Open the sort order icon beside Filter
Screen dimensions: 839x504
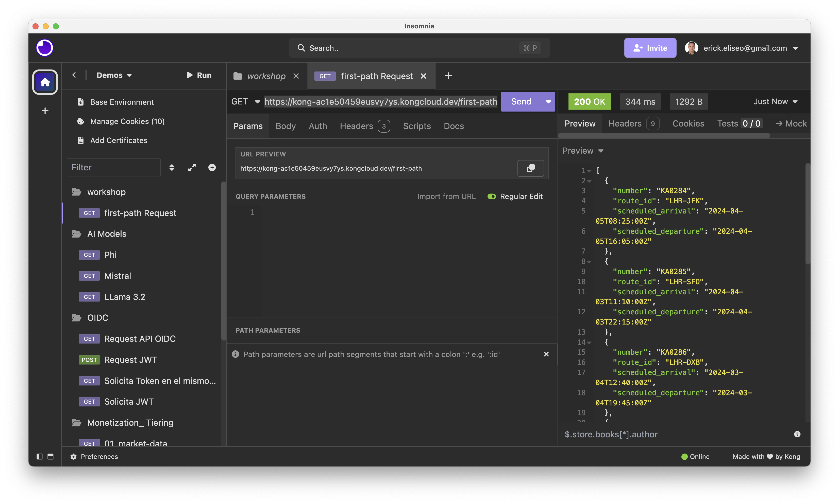(x=172, y=167)
